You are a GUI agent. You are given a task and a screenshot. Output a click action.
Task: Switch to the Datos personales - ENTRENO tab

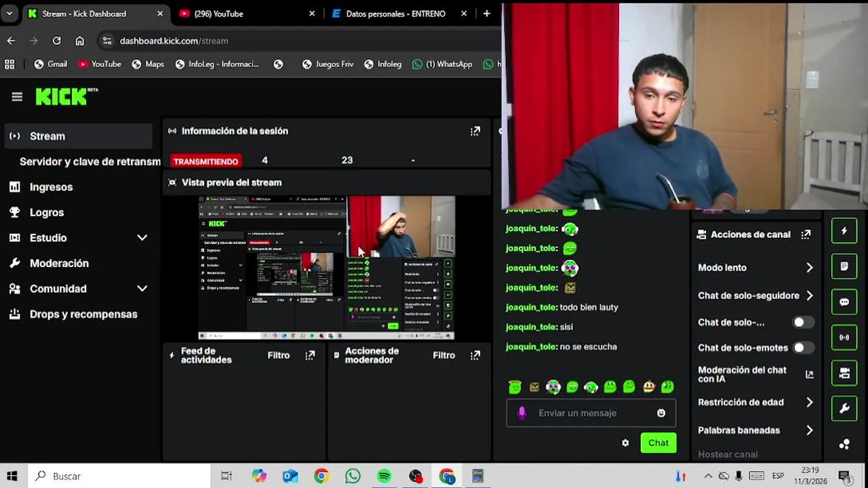[400, 14]
